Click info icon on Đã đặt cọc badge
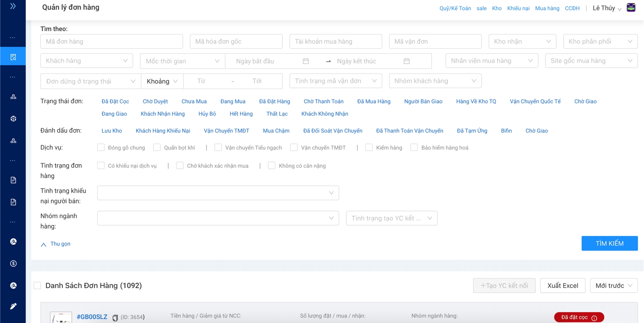The image size is (644, 323). pyautogui.click(x=594, y=318)
